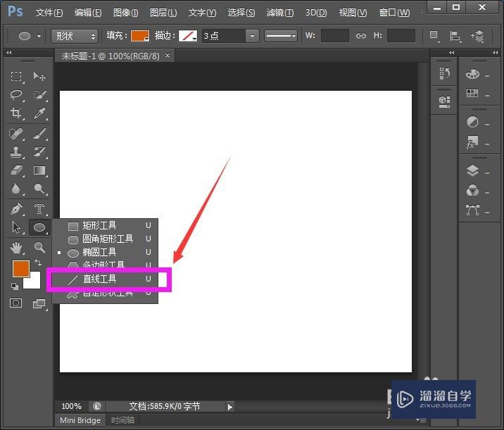
Task: Select the Blur tool
Action: pos(16,189)
